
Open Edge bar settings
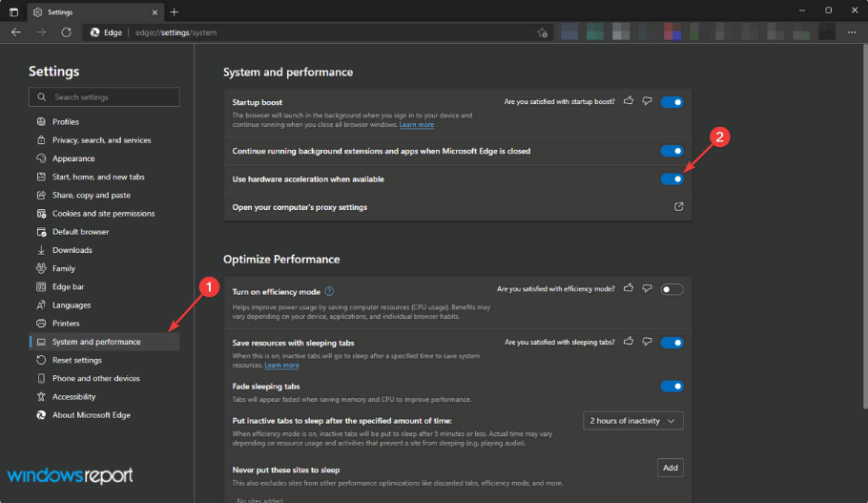(x=104, y=286)
